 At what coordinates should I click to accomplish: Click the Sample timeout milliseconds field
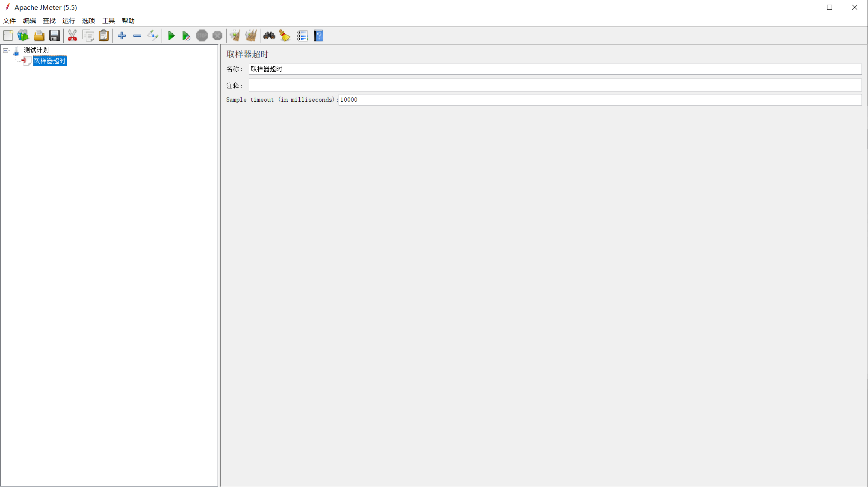pyautogui.click(x=600, y=100)
